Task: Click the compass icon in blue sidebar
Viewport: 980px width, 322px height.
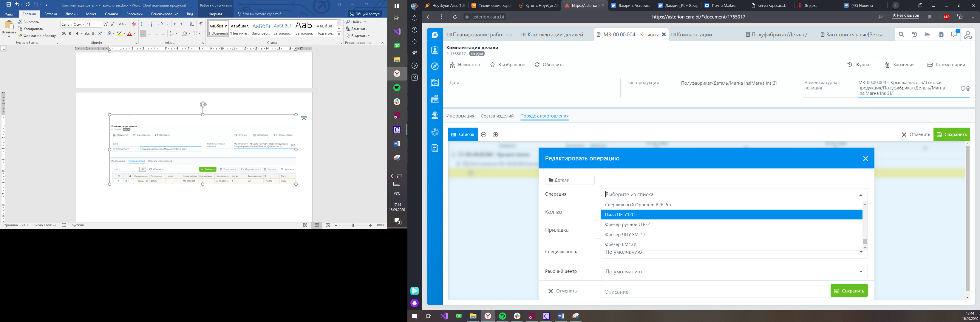Action: (435, 66)
